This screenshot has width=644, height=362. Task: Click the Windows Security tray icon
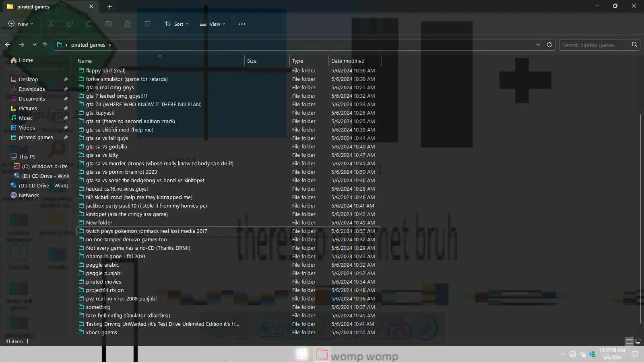pos(592,354)
